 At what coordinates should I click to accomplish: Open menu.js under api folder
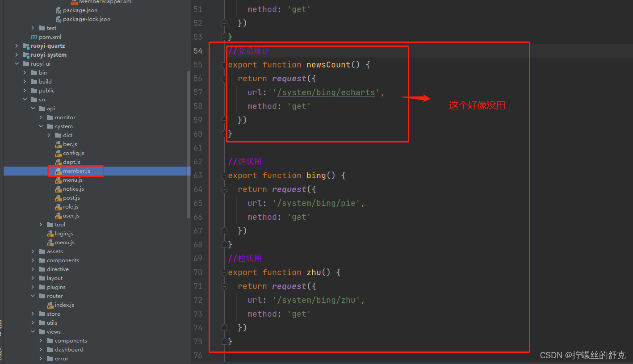65,243
